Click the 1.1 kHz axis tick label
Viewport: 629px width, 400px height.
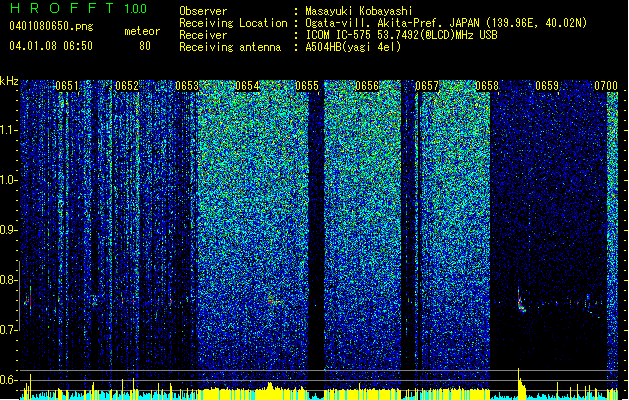pos(8,130)
